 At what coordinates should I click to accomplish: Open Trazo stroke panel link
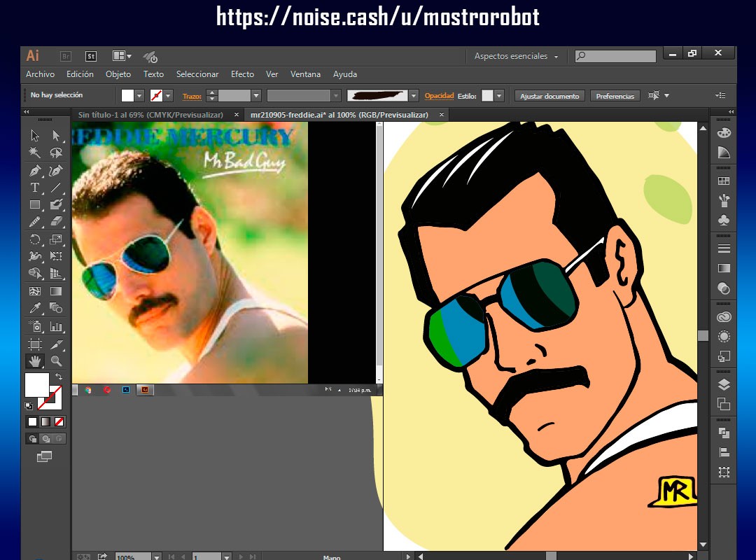[192, 96]
